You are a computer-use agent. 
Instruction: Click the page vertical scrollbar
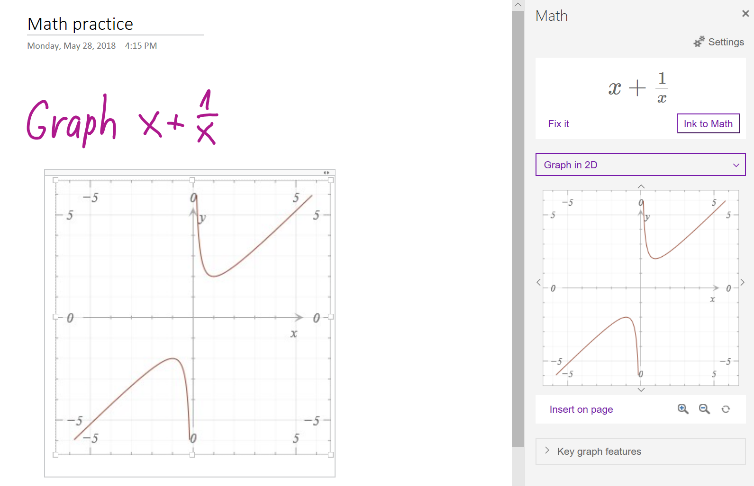517,200
